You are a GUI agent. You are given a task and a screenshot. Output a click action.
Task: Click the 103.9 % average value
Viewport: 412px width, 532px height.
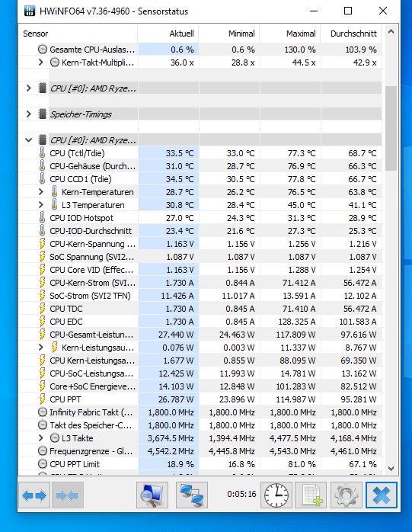(361, 50)
